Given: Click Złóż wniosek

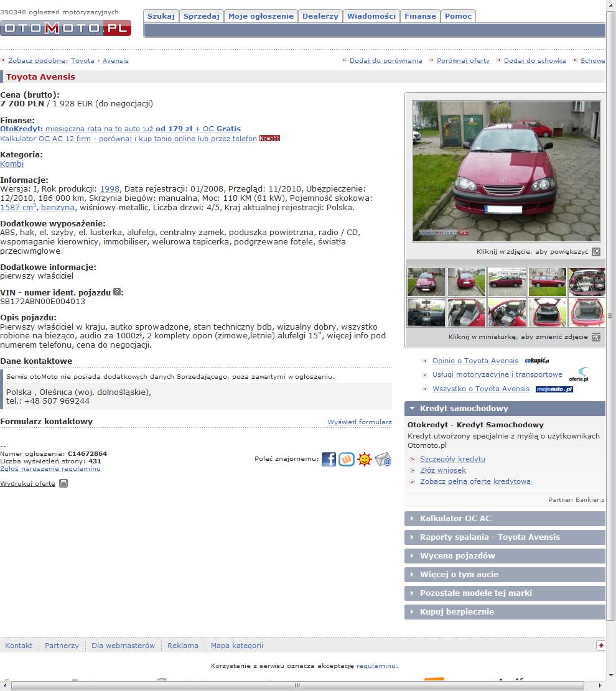Looking at the screenshot, I should (443, 470).
